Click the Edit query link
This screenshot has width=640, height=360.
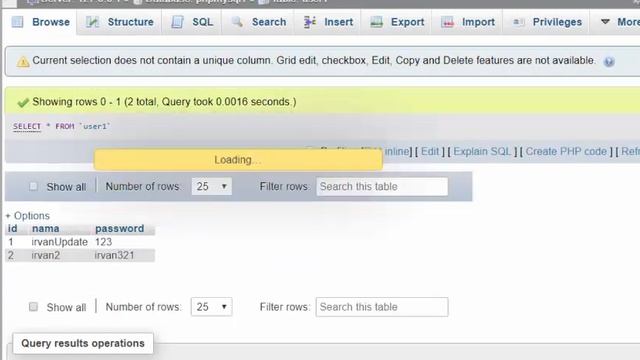click(x=430, y=151)
